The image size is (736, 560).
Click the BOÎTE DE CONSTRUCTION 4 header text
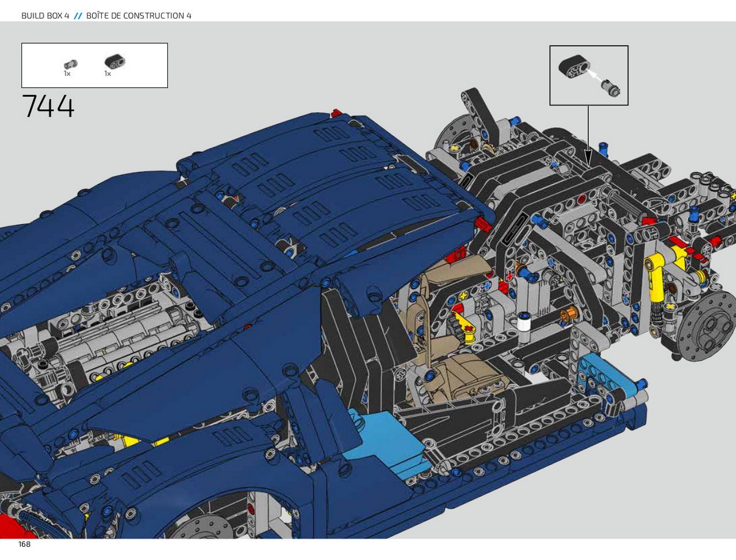139,16
